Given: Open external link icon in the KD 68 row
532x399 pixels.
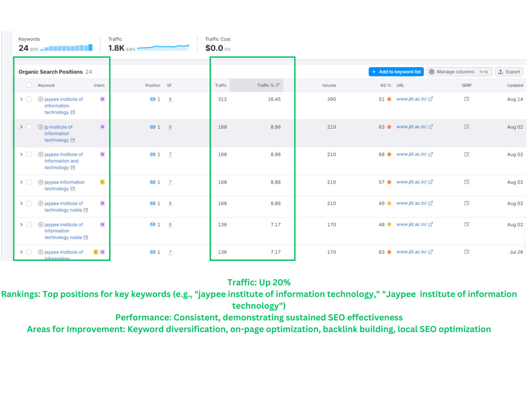Looking at the screenshot, I should tap(430, 154).
